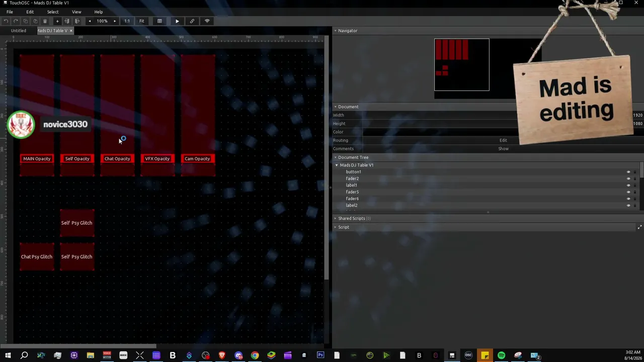Viewport: 644px width, 362px height.
Task: Switch to the Untitled tab
Action: coord(19,31)
